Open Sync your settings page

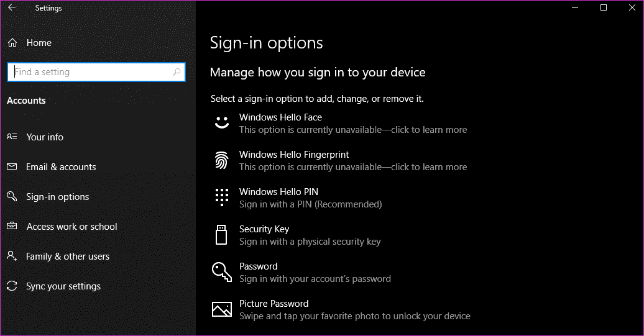63,286
